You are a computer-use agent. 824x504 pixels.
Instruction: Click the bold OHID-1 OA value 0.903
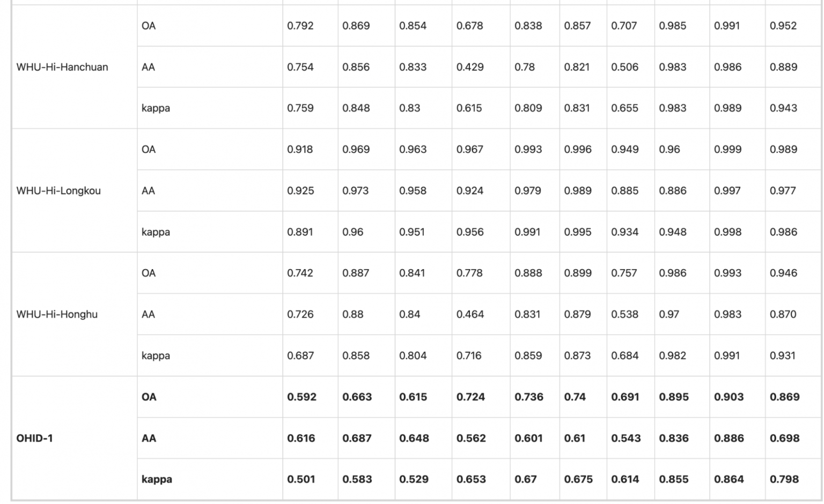tap(729, 397)
